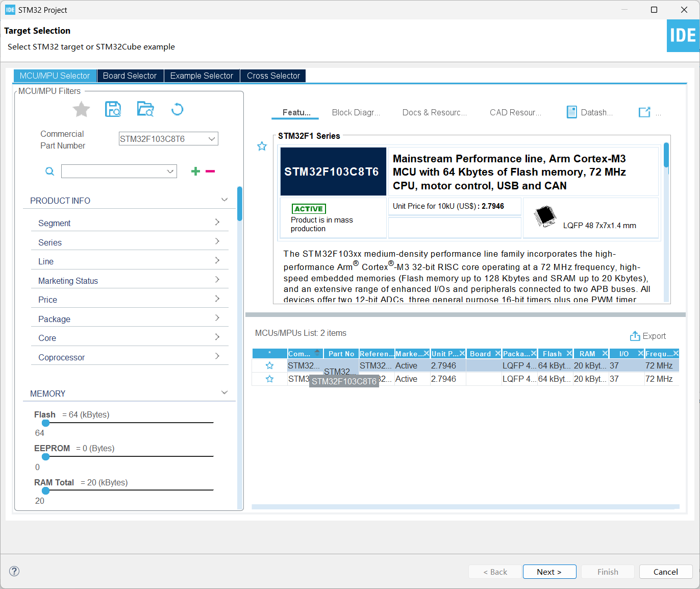700x589 pixels.
Task: Reset all MCU filters icon
Action: point(177,109)
